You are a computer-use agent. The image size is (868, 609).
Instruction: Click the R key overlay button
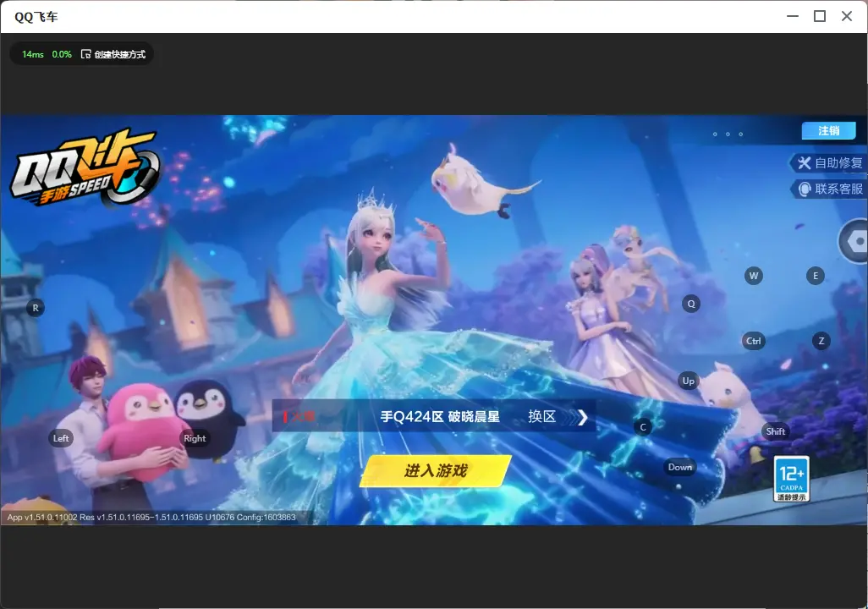pyautogui.click(x=36, y=308)
